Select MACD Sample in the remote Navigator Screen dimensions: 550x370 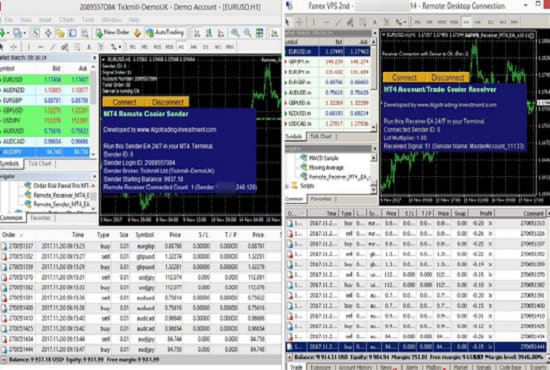point(320,158)
